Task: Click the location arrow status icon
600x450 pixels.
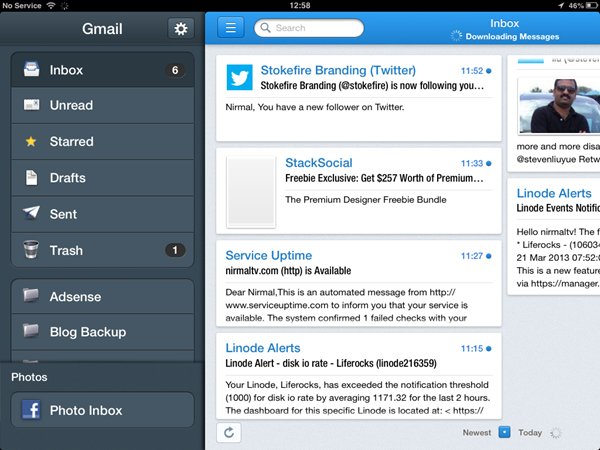Action: tap(561, 5)
